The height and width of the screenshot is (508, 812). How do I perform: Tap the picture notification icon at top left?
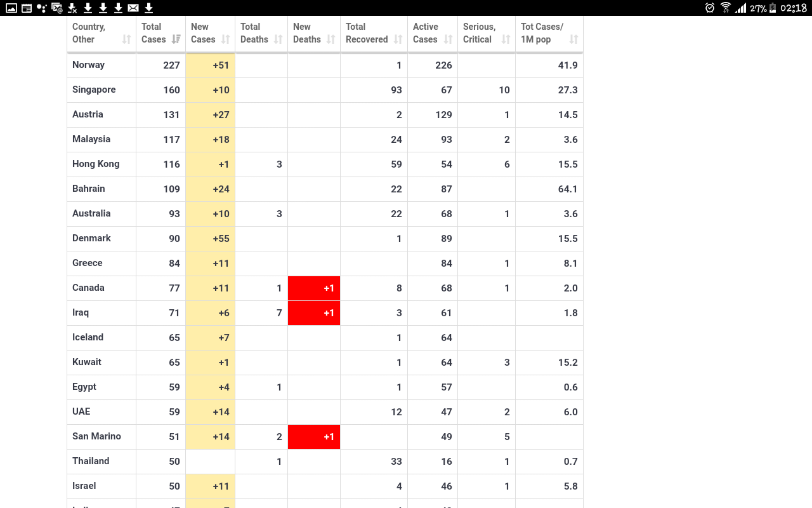pos(11,8)
